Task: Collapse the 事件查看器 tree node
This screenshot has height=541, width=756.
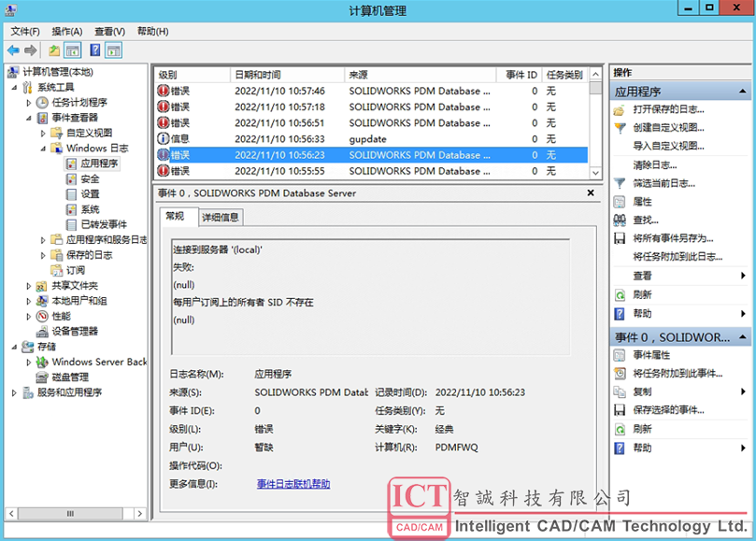Action: tap(29, 118)
